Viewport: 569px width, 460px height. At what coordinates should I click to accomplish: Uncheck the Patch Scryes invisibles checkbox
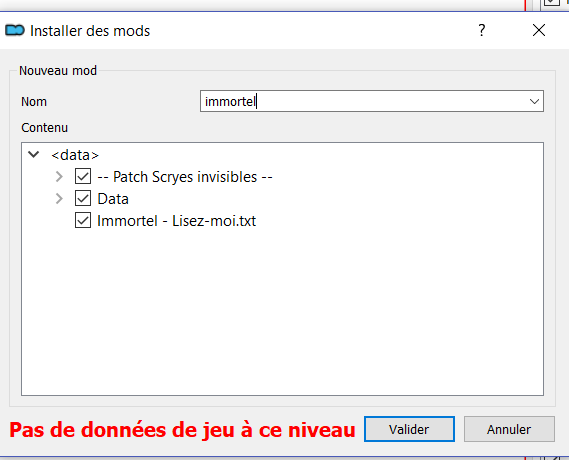click(x=83, y=177)
